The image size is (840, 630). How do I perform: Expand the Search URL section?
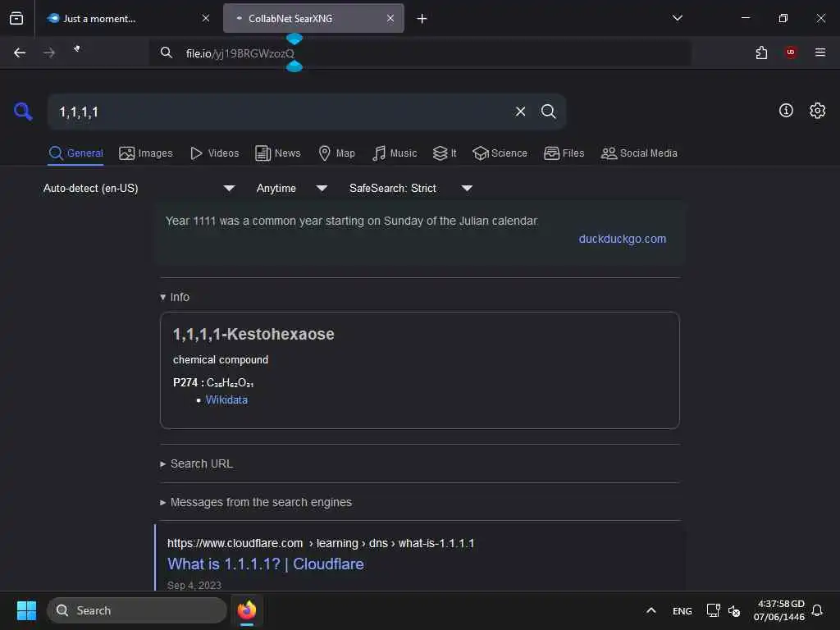pos(197,463)
